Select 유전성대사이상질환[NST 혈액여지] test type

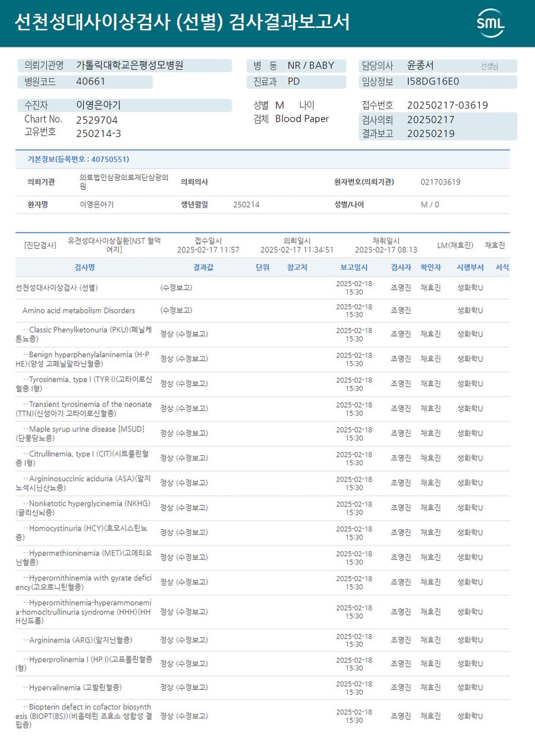(x=114, y=245)
